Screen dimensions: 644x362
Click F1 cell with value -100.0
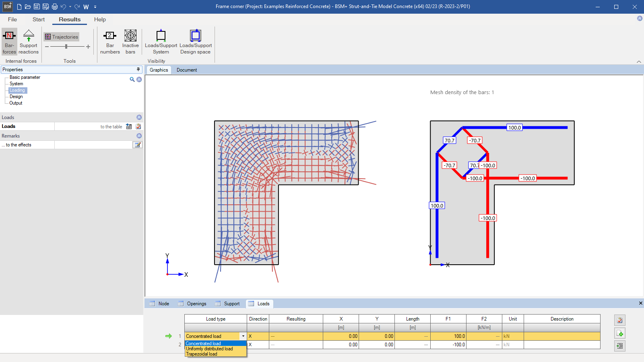(x=448, y=345)
